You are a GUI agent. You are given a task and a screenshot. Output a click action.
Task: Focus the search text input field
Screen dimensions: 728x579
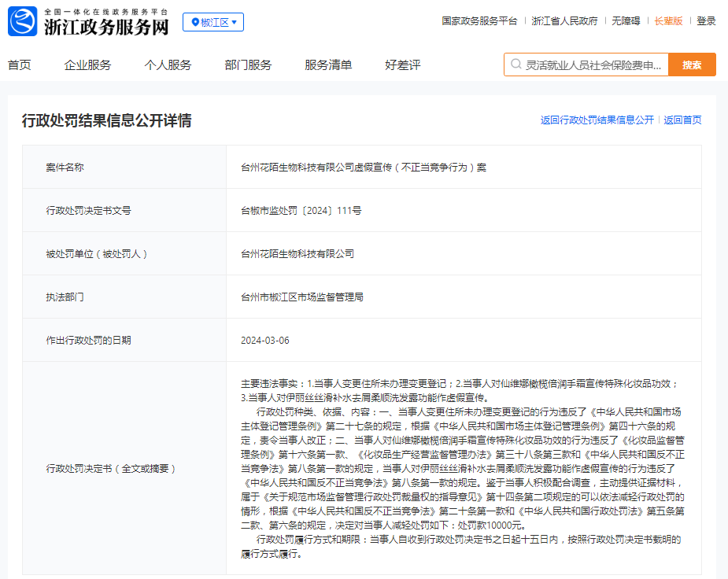594,65
